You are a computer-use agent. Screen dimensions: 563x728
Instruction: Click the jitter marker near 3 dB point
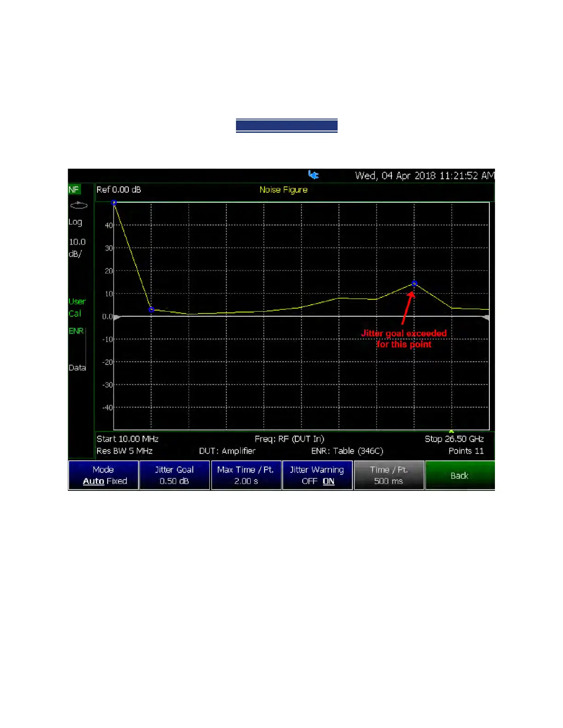(x=151, y=310)
